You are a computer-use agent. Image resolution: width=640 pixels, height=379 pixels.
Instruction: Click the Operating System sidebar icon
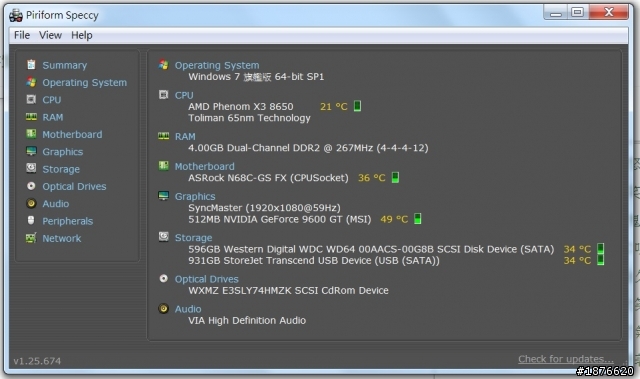click(x=31, y=82)
